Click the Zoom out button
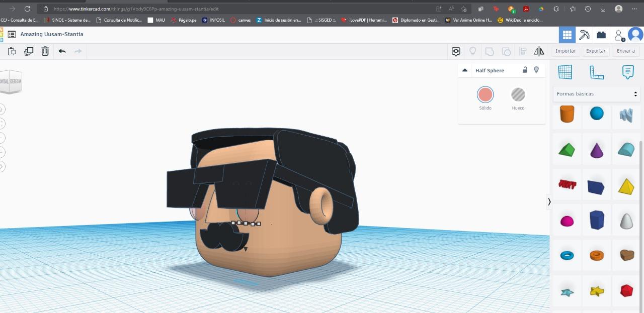The image size is (644, 313). 2,152
